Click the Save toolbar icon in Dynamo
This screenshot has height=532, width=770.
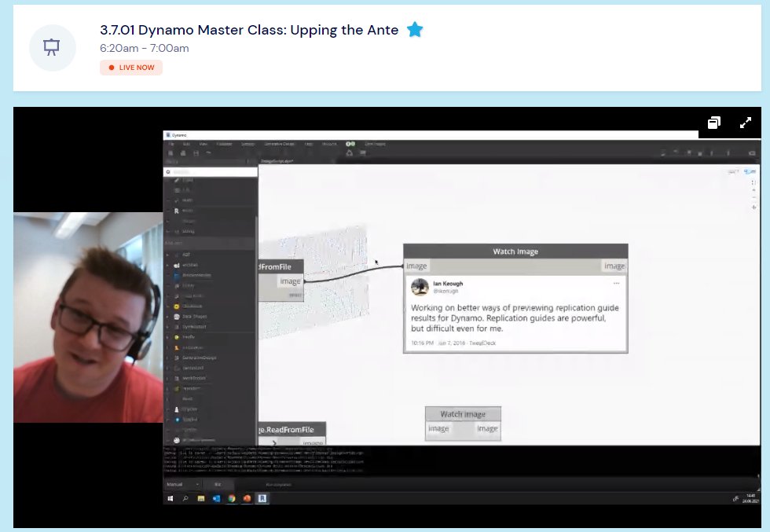[x=196, y=153]
